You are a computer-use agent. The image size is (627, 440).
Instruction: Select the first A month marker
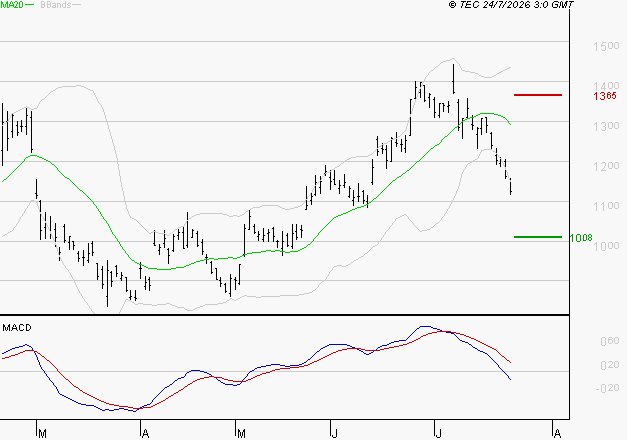(146, 434)
